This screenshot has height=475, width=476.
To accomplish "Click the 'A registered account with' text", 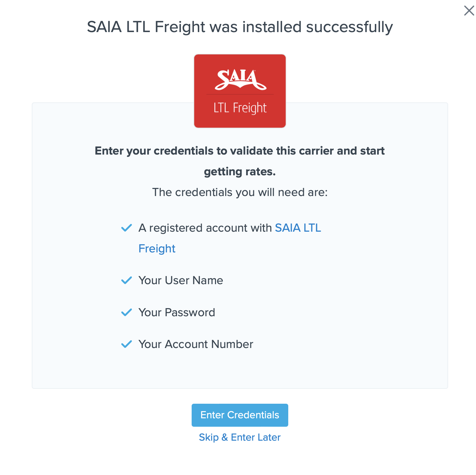I will pyautogui.click(x=205, y=228).
